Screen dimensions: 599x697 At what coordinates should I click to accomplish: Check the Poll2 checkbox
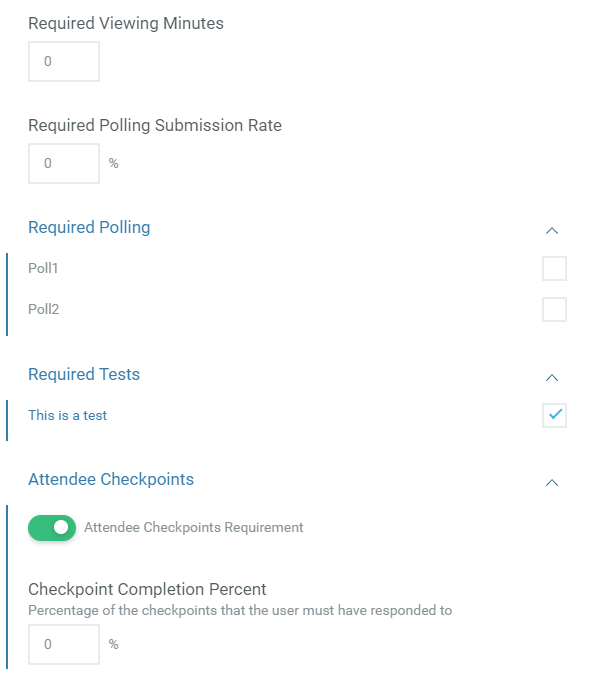(x=554, y=309)
